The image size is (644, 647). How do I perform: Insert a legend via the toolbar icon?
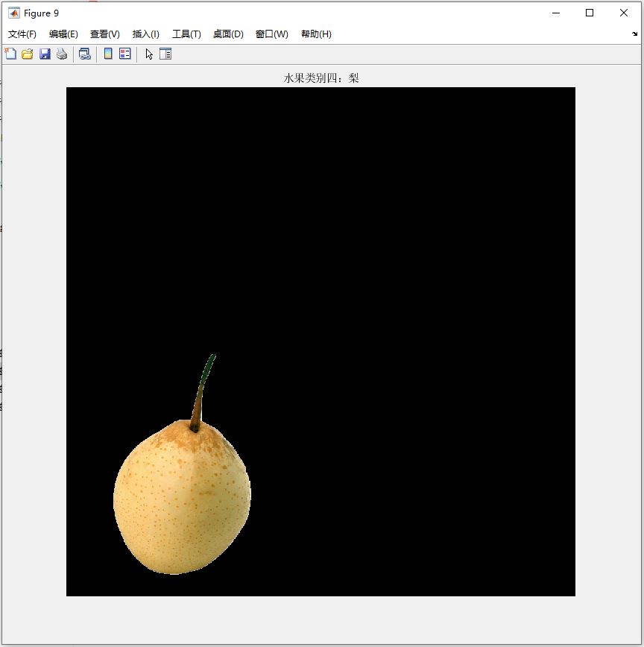coord(125,54)
